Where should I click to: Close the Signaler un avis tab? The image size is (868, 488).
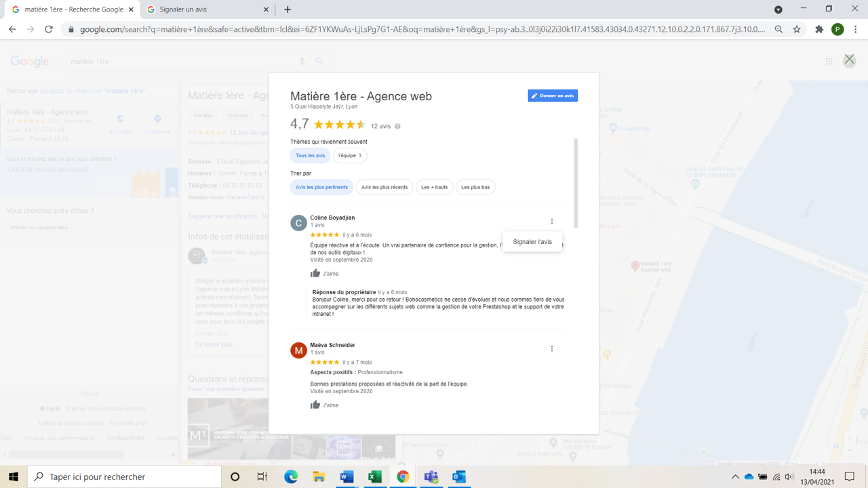tap(266, 9)
